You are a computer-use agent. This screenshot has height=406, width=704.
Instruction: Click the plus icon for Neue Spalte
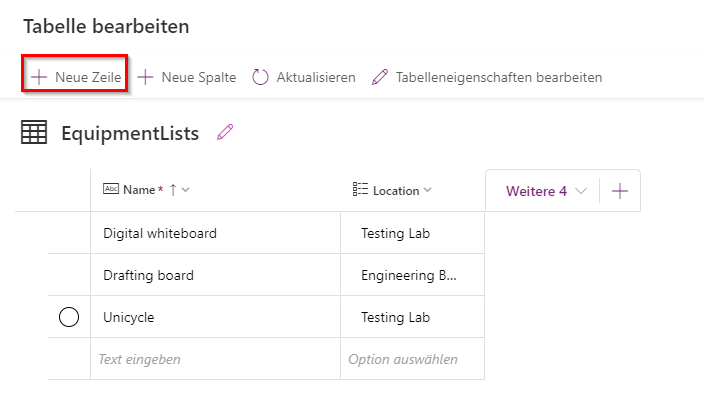tap(145, 77)
